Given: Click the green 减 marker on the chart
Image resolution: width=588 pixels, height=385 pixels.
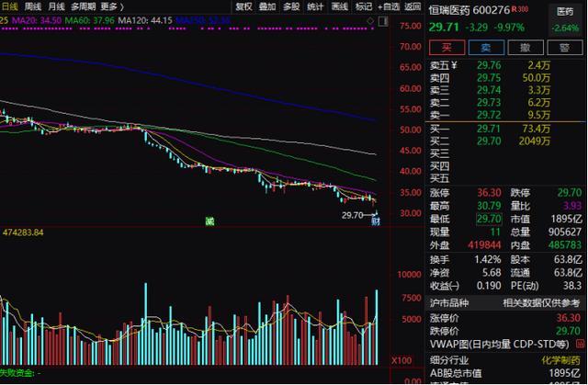Looking at the screenshot, I should click(x=210, y=221).
